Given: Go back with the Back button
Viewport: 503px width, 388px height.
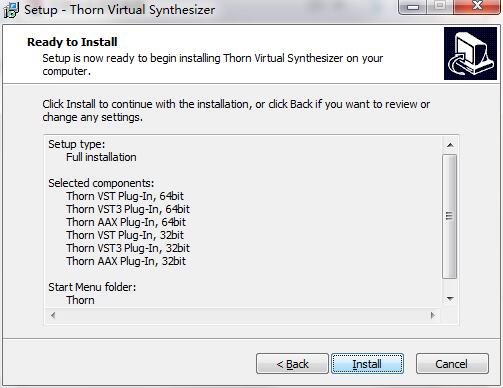Looking at the screenshot, I should [292, 364].
